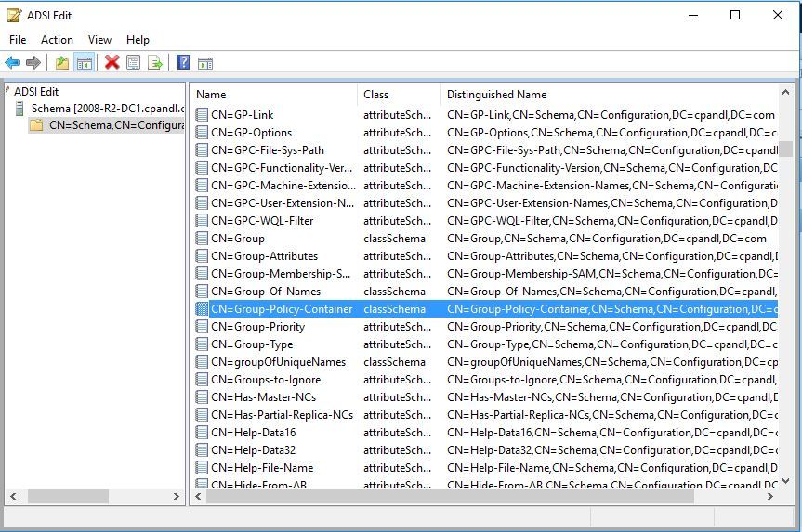Screen dimensions: 802x532
Task: Click the list vertical scrollbar down arrow
Action: click(785, 481)
